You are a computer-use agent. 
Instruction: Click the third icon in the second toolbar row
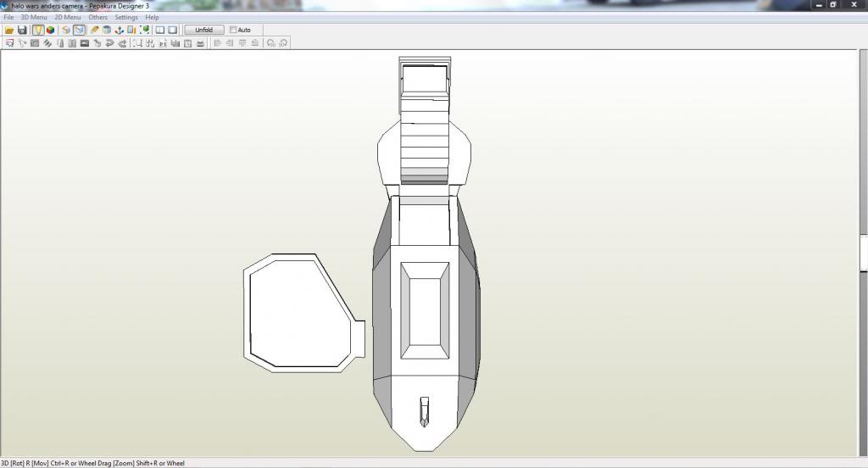pos(35,43)
